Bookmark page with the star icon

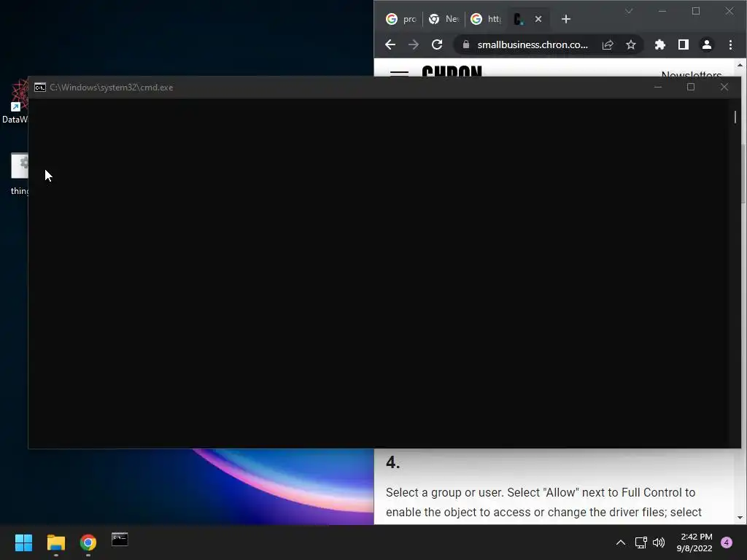tap(631, 44)
